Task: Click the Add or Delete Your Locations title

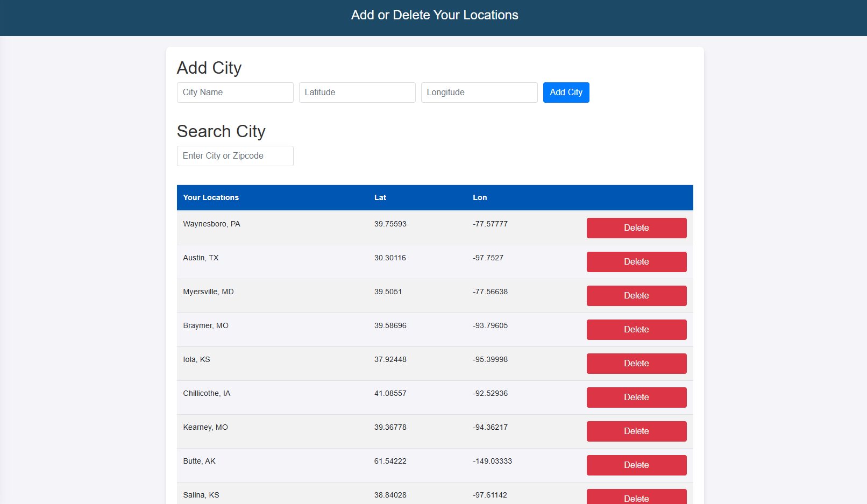Action: 435,15
